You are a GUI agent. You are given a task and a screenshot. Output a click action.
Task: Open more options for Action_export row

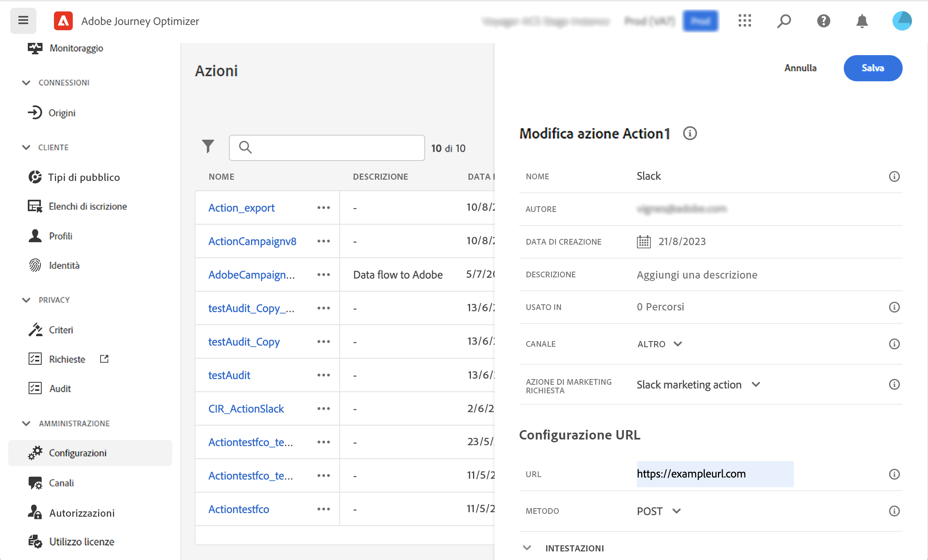coord(323,208)
